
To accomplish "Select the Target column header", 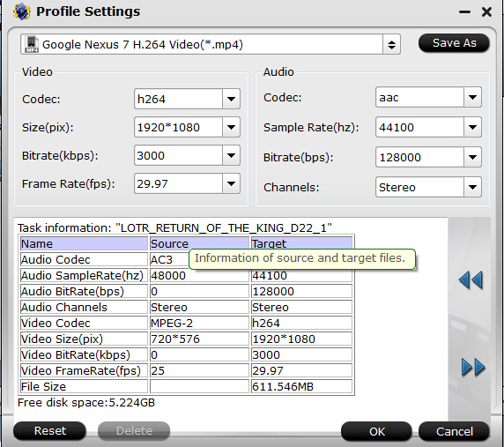I will tap(301, 243).
